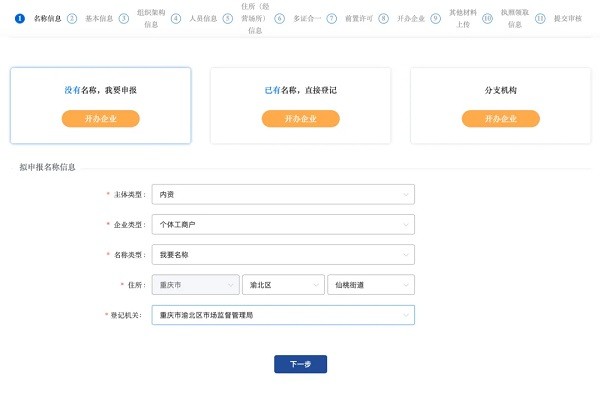Click the step 3 number icon
This screenshot has width=600, height=401.
pos(124,18)
